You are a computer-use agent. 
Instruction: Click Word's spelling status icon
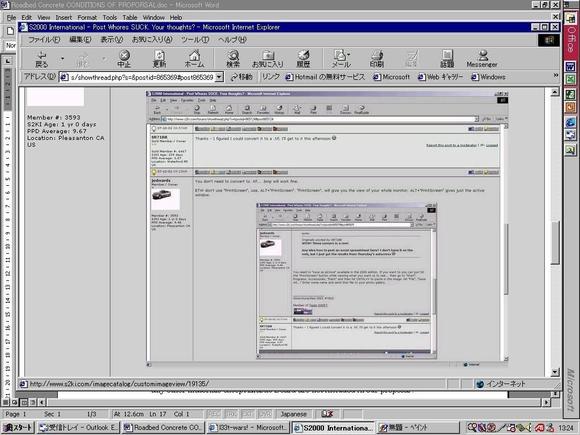point(327,414)
